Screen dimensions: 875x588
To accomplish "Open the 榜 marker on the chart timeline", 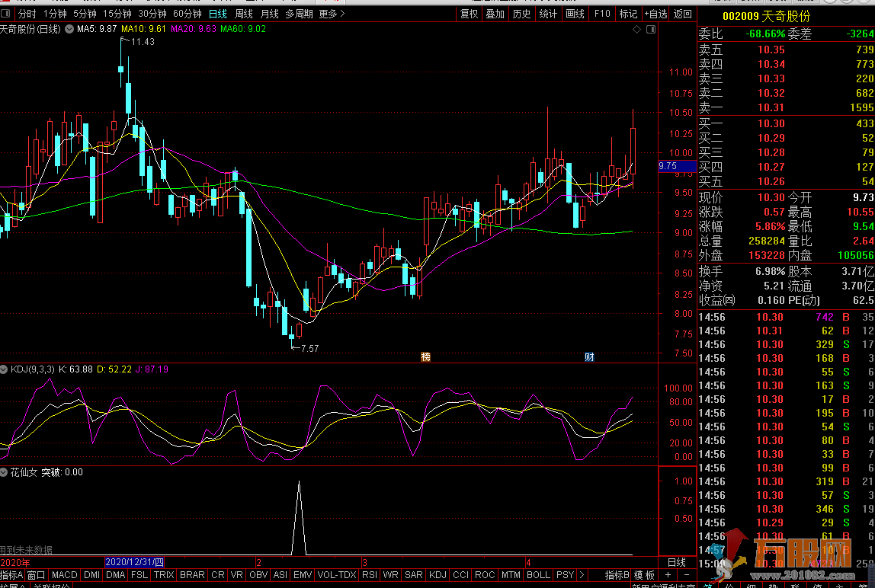I will (x=426, y=357).
